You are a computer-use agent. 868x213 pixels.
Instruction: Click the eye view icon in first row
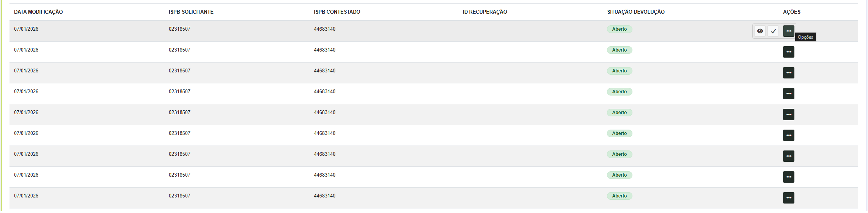[x=760, y=31]
